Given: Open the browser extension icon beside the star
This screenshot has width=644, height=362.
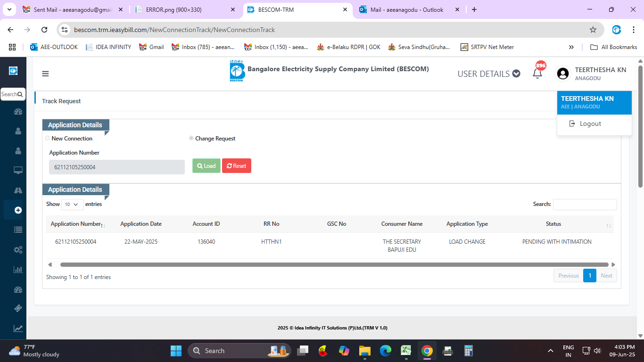Looking at the screenshot, I should point(617,30).
